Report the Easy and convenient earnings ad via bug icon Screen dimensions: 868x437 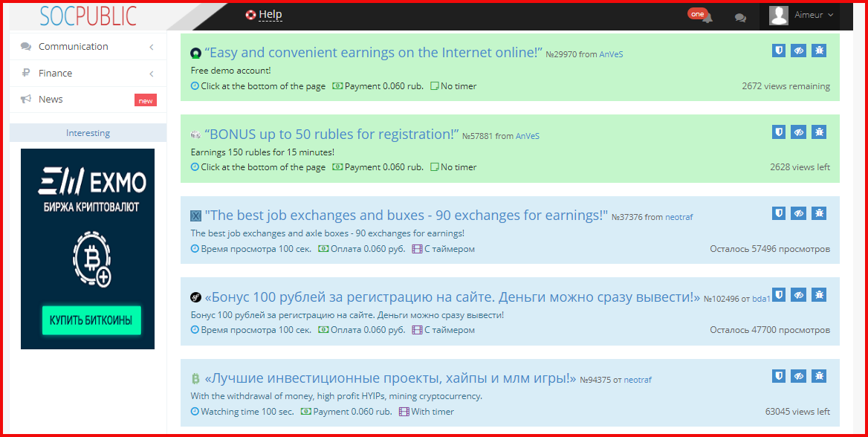click(819, 51)
